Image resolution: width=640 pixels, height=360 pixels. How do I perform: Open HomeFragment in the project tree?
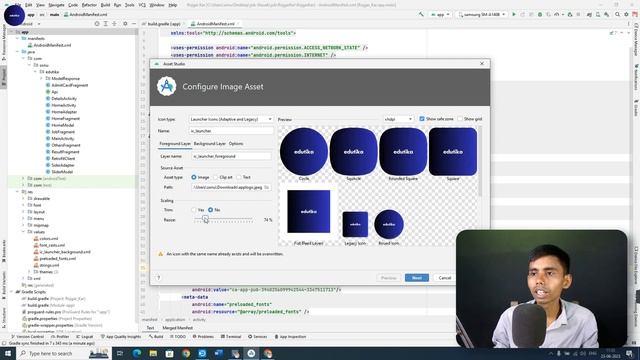tap(65, 118)
